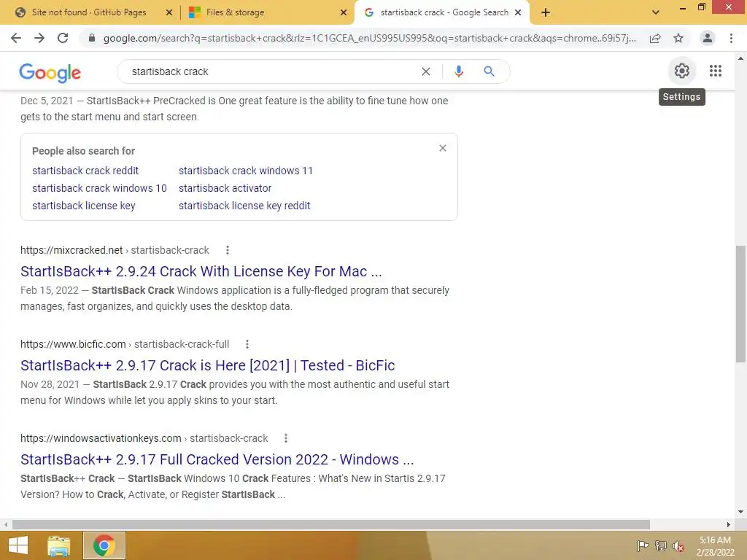Open the Windows Start button

18,545
